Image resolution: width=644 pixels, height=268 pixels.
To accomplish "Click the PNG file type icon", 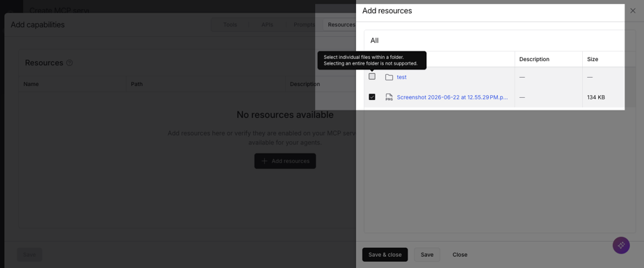I will [x=389, y=97].
